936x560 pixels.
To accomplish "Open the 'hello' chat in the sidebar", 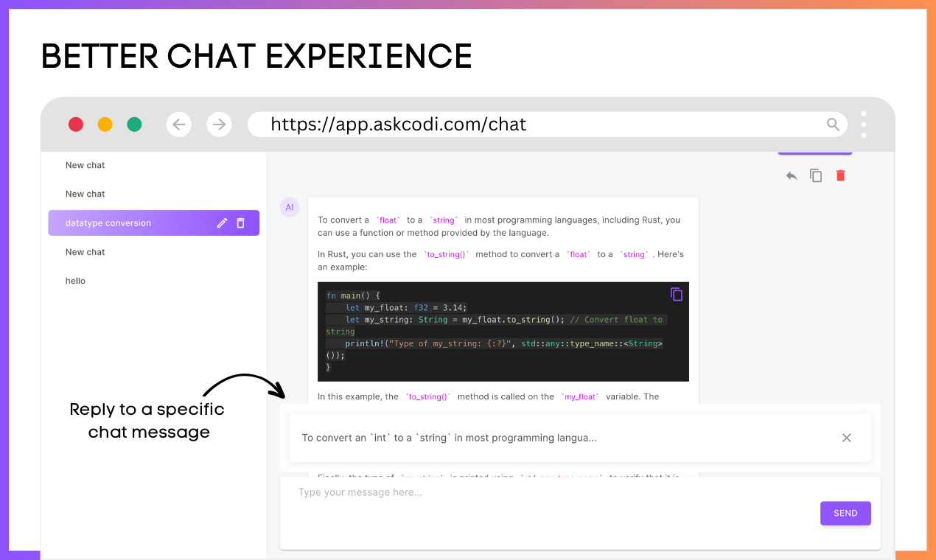I will click(x=75, y=281).
